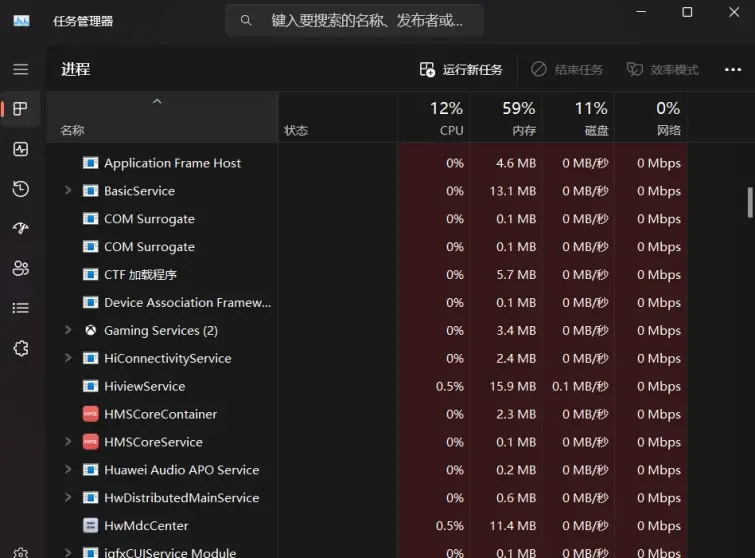Click the 15.9 MB memory value
The width and height of the screenshot is (755, 558).
(512, 386)
